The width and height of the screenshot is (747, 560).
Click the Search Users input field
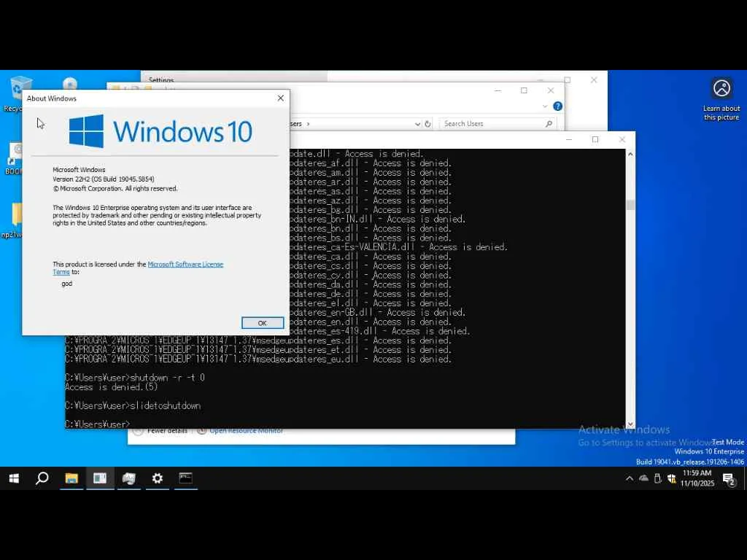tap(492, 124)
